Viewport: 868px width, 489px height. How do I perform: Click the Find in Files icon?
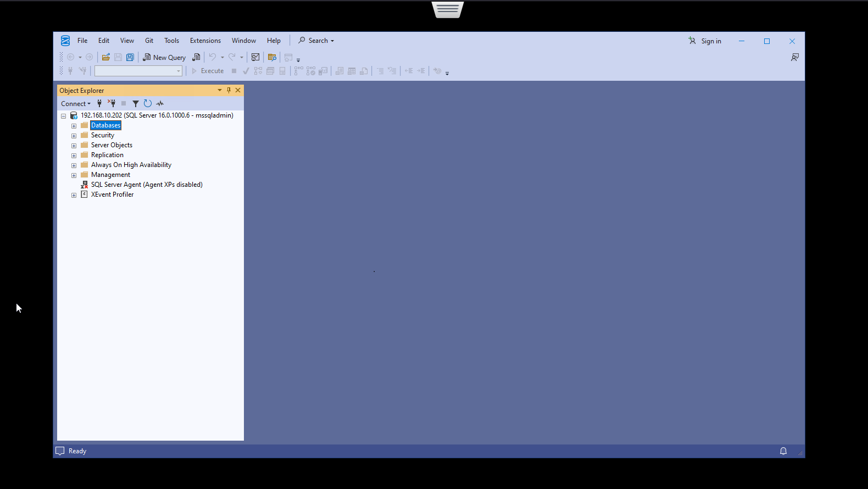(272, 57)
